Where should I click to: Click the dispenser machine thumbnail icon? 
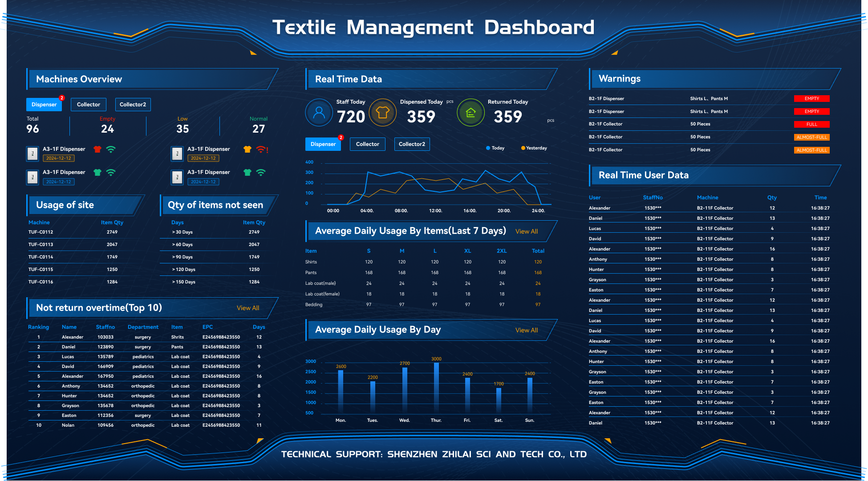[x=32, y=154]
